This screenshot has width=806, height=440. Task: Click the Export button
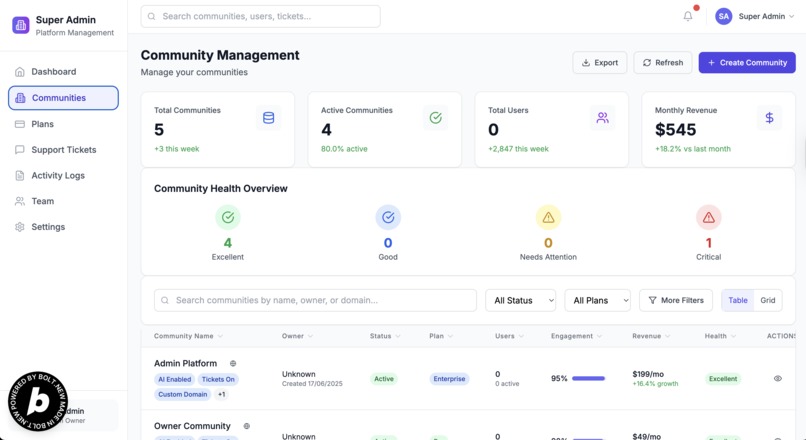tap(600, 63)
